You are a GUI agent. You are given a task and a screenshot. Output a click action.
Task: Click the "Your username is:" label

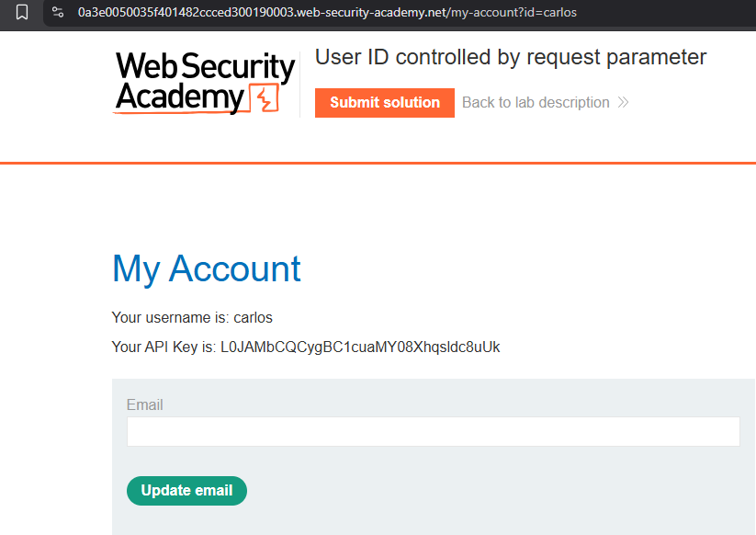click(x=170, y=318)
